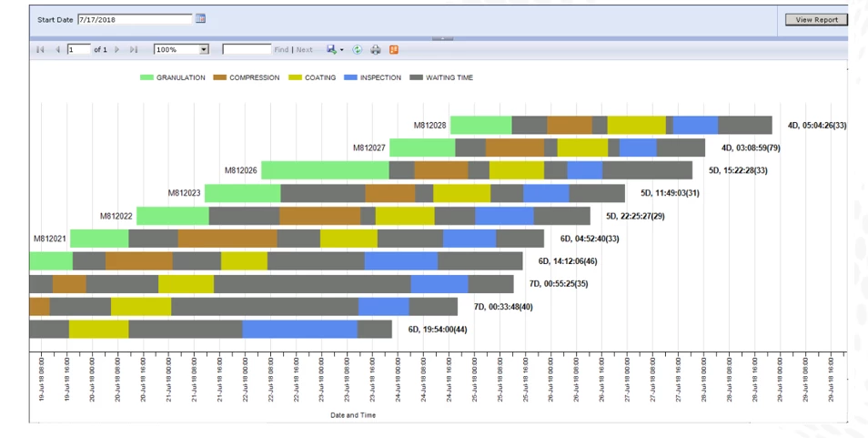Screen dimensions: 868x438
Task: Click the M812028 batch label
Action: coord(429,125)
